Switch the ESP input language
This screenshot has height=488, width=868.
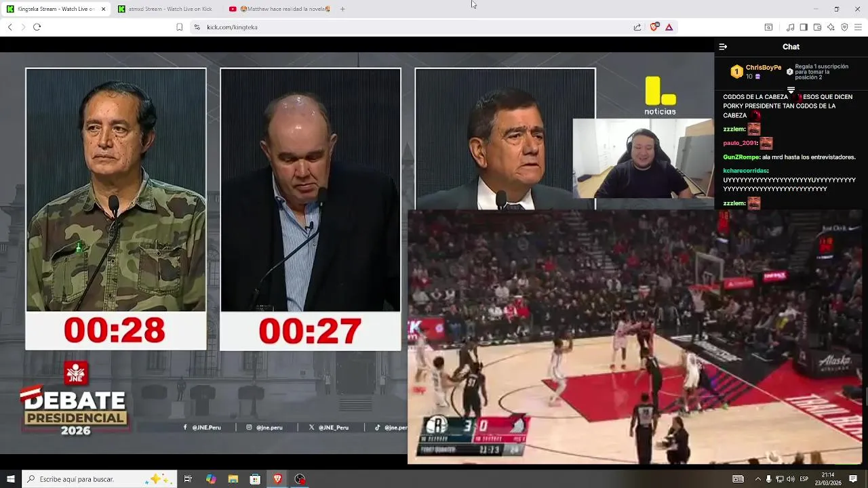[x=804, y=479]
